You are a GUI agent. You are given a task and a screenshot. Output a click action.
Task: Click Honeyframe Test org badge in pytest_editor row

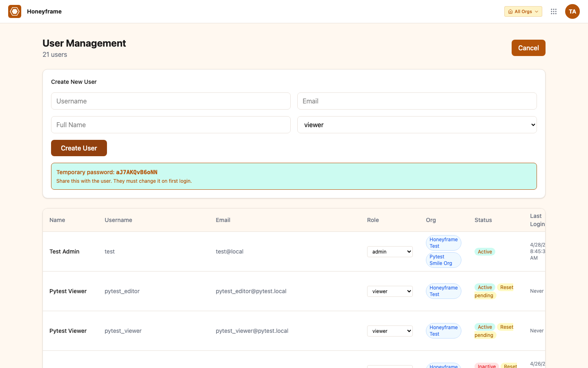[x=443, y=291]
